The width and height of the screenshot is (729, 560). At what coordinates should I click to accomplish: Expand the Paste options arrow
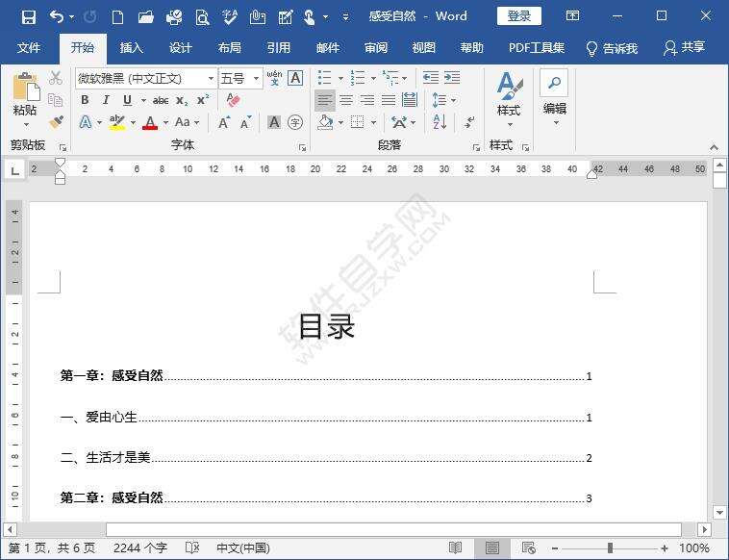pos(26,125)
